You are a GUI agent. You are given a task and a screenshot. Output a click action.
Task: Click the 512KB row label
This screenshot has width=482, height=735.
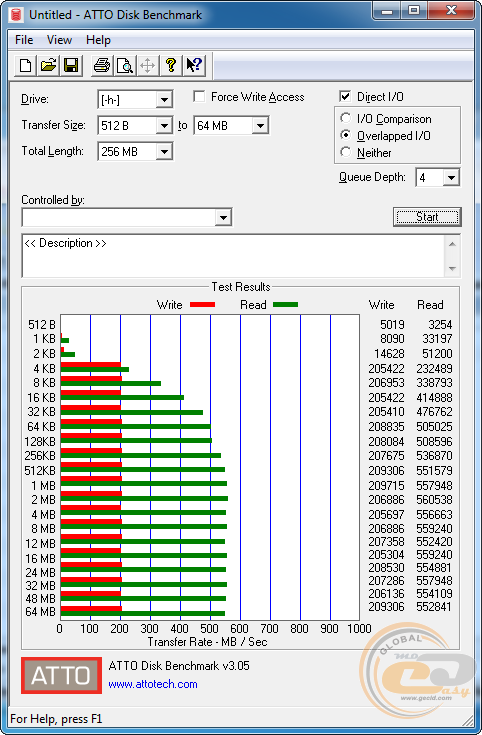tap(40, 471)
